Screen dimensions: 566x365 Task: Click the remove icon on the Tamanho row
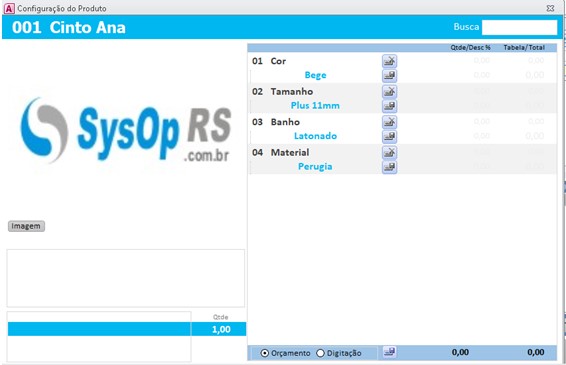389,92
